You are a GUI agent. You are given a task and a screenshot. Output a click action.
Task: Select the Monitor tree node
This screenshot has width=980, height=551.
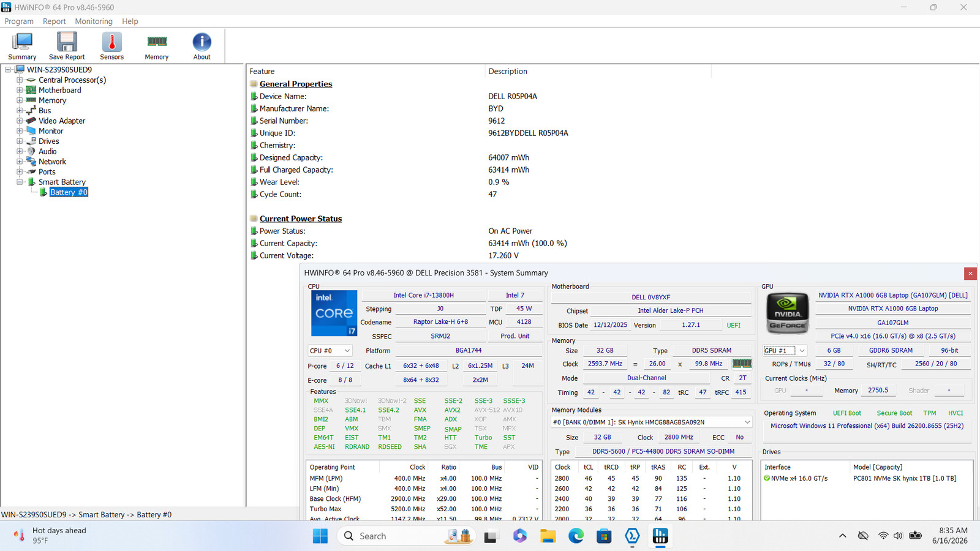pos(51,131)
